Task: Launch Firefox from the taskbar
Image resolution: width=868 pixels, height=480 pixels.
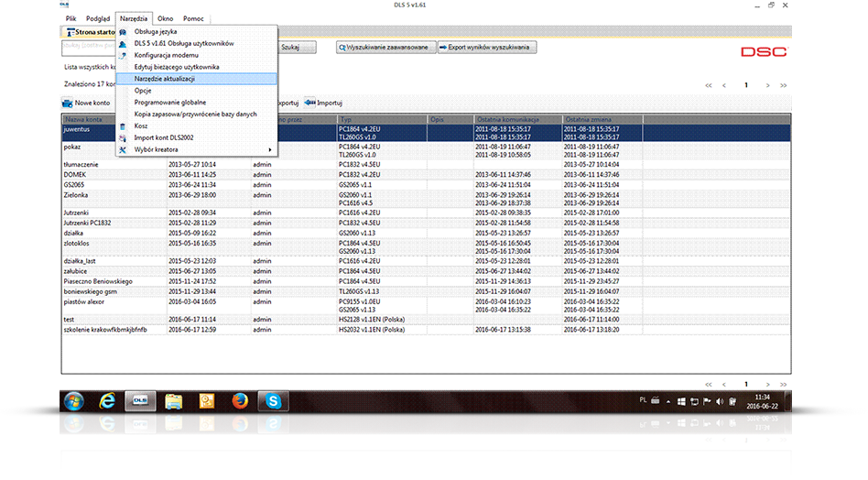Action: click(240, 401)
